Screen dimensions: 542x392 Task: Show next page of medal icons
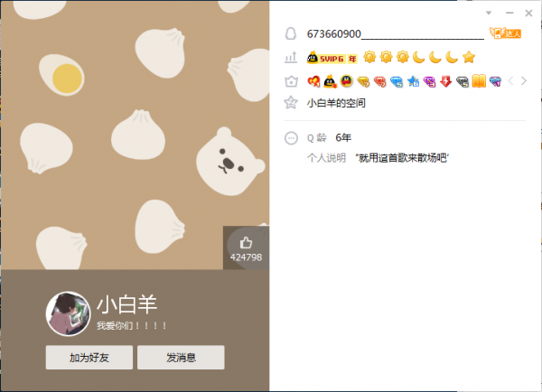524,81
